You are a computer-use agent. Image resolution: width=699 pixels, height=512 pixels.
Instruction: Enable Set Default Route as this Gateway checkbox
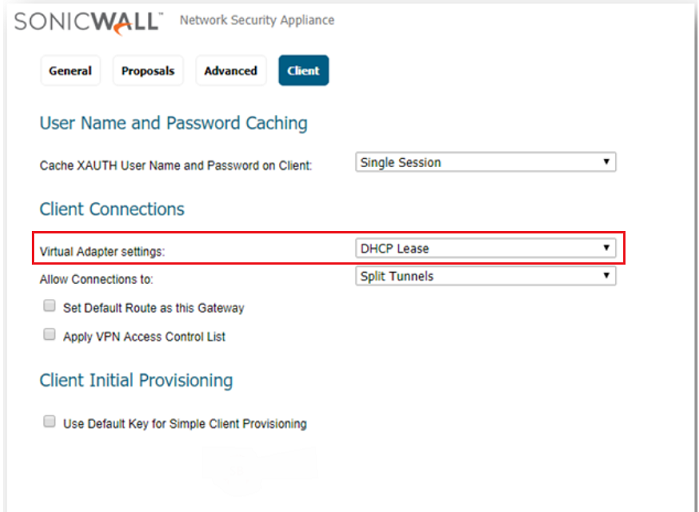pos(49,307)
